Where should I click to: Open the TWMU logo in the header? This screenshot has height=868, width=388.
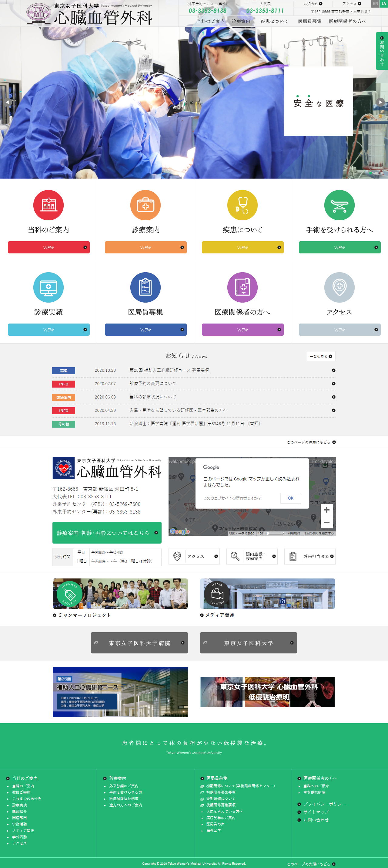click(x=39, y=13)
